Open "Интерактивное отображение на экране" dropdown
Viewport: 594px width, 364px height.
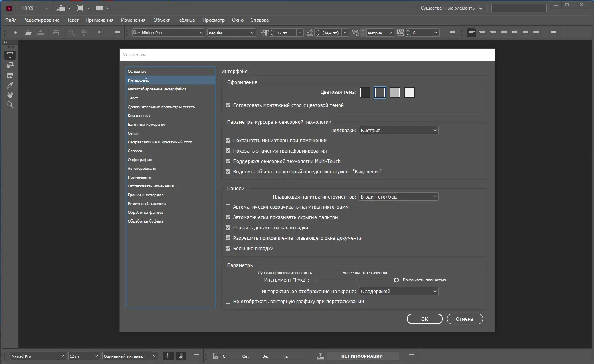[x=398, y=291]
